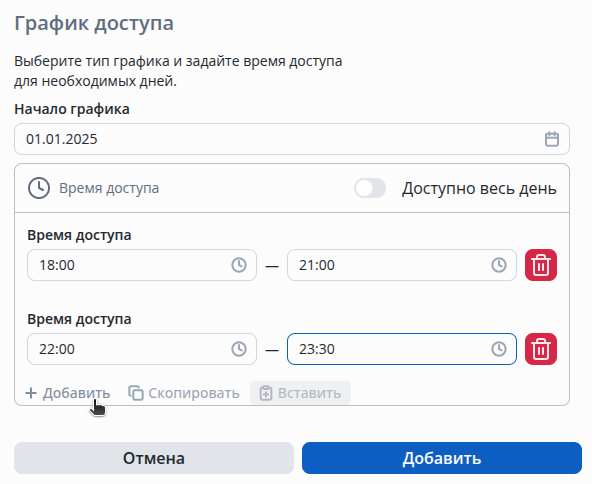Click the Доступно весь день label text
The image size is (592, 484).
tap(479, 188)
